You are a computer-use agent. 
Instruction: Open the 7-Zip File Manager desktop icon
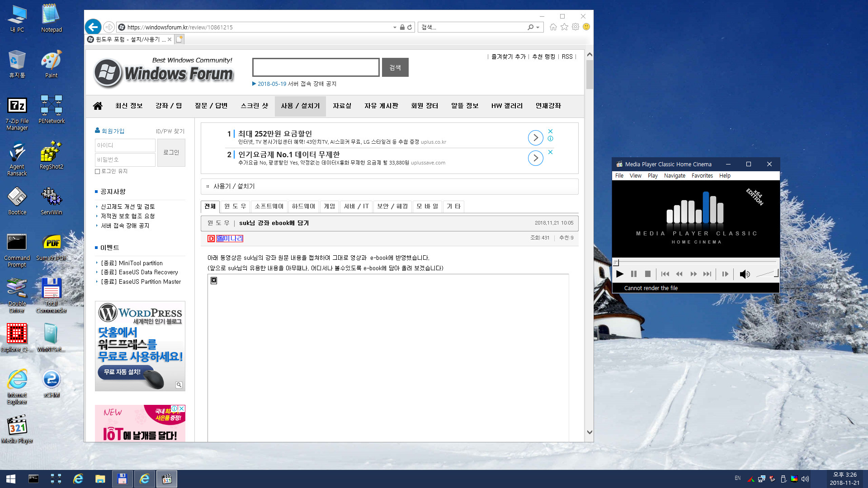click(x=17, y=114)
